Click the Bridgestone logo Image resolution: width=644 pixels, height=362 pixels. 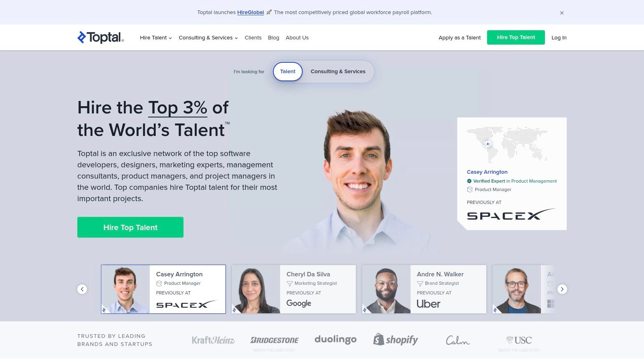click(275, 340)
